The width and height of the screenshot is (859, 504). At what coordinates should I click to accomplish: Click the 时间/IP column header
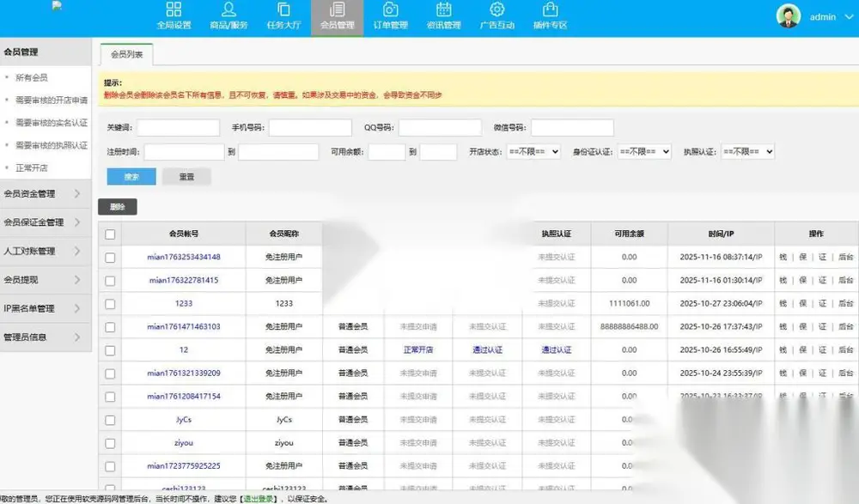click(x=721, y=234)
